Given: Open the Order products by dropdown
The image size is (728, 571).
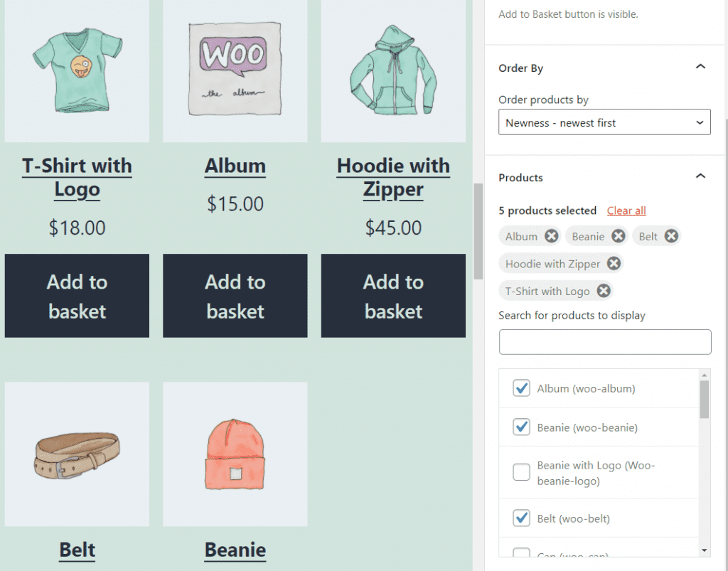Looking at the screenshot, I should tap(604, 122).
